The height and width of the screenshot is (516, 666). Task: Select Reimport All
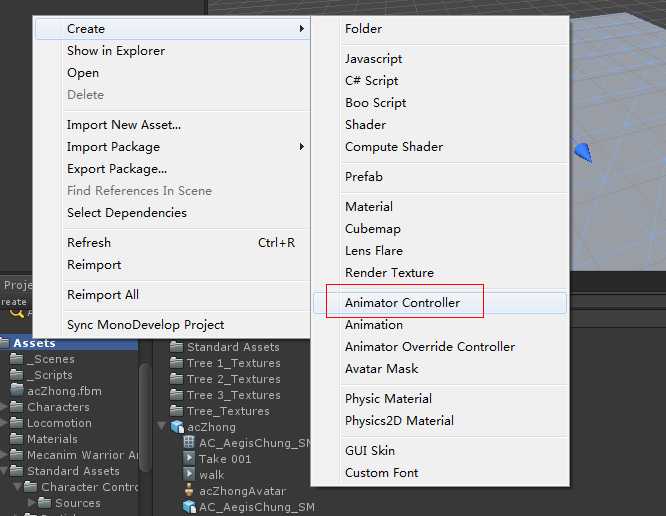[x=103, y=295]
